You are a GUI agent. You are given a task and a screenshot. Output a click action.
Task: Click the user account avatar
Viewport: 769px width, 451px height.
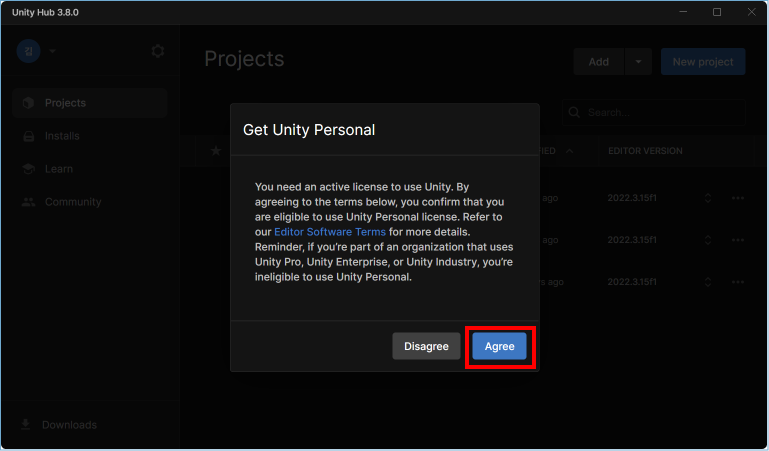(x=28, y=51)
